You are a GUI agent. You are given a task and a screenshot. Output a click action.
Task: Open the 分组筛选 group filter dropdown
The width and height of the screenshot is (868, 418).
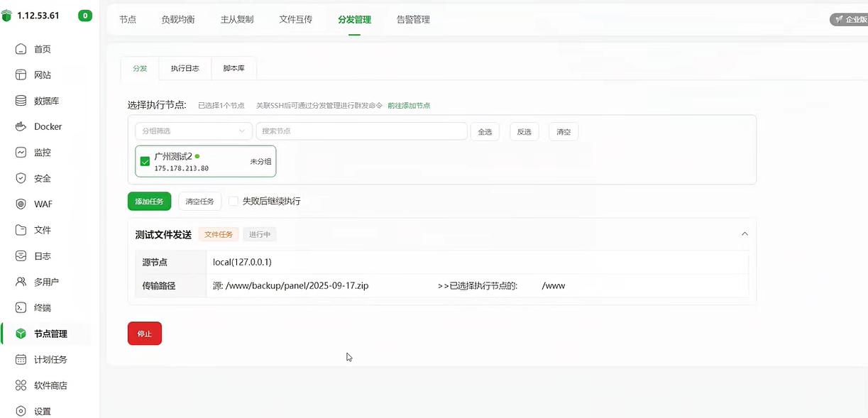(x=193, y=131)
